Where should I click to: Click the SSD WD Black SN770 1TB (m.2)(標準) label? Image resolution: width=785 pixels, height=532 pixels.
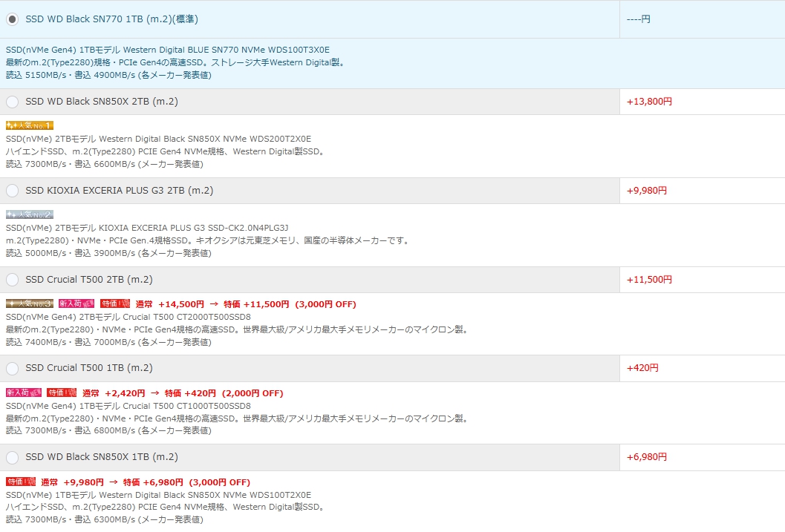pyautogui.click(x=111, y=19)
